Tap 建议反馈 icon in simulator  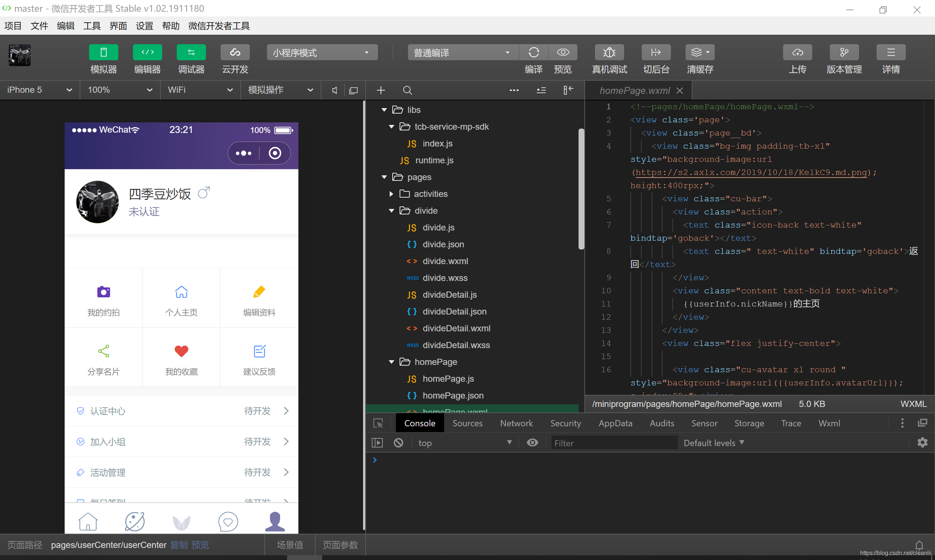259,351
